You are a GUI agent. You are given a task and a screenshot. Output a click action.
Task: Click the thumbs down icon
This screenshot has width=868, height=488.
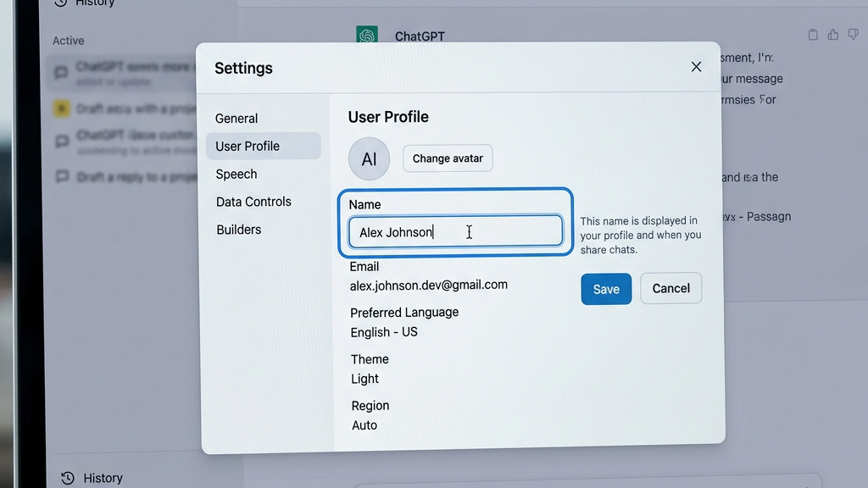coord(853,35)
